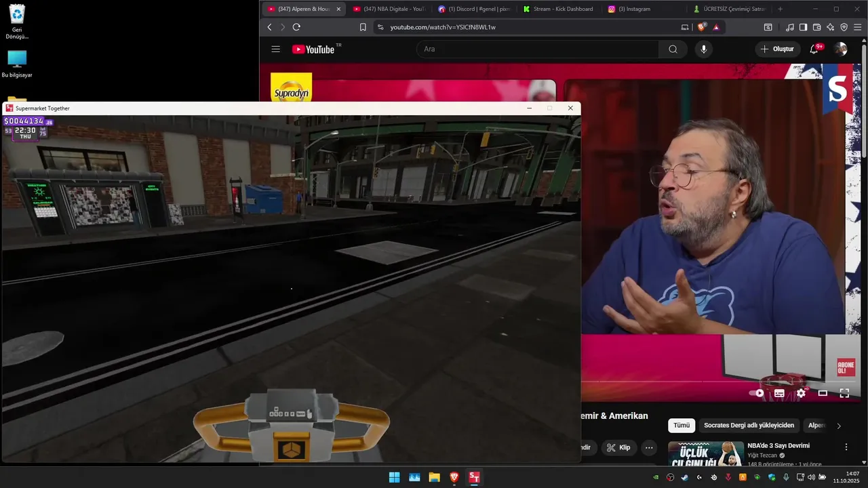Viewport: 868px width, 488px height.
Task: Open video player settings gear
Action: click(x=801, y=392)
